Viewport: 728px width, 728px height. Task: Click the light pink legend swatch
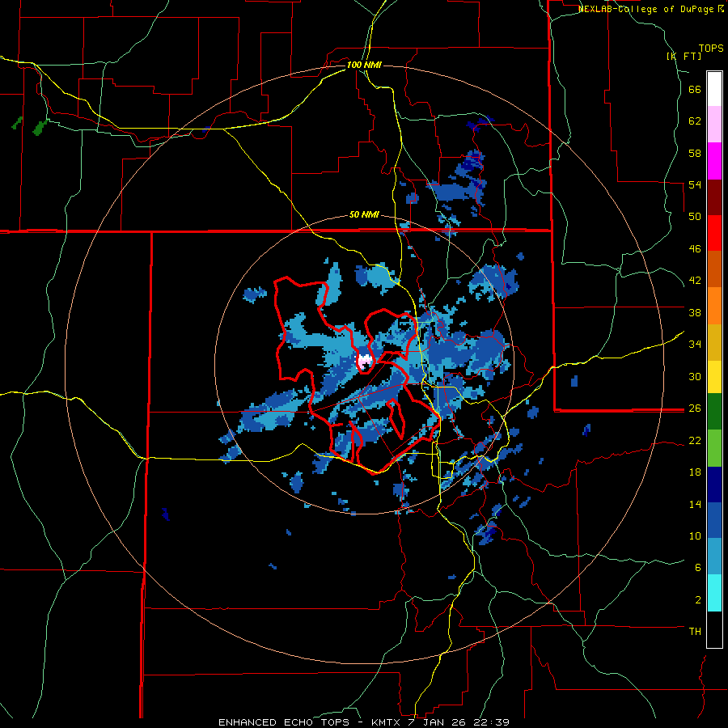714,124
